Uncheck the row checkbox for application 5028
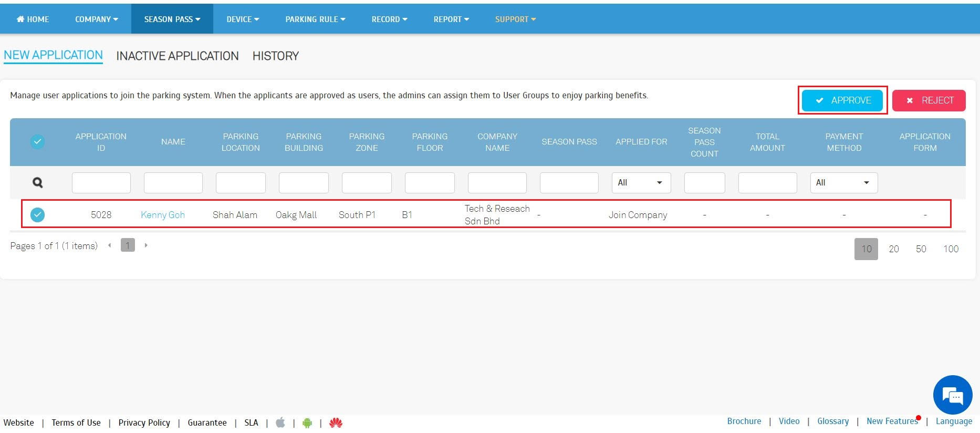The height and width of the screenshot is (433, 980). pos(37,215)
